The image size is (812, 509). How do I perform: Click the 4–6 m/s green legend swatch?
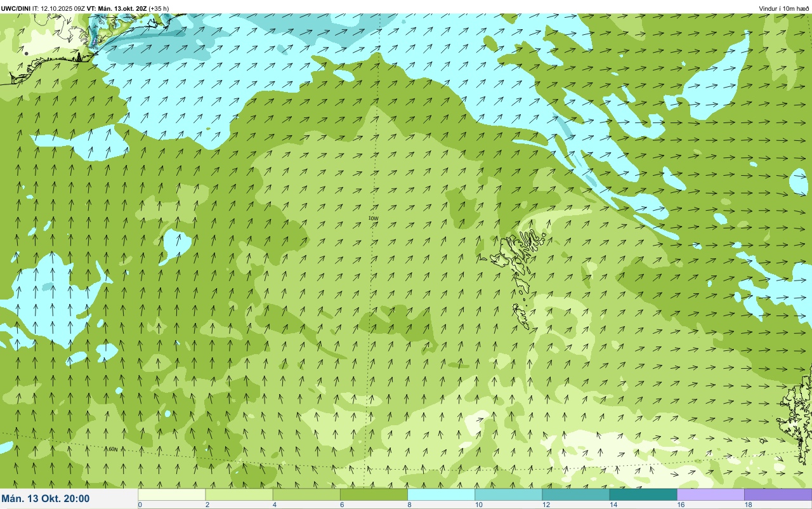coord(306,494)
